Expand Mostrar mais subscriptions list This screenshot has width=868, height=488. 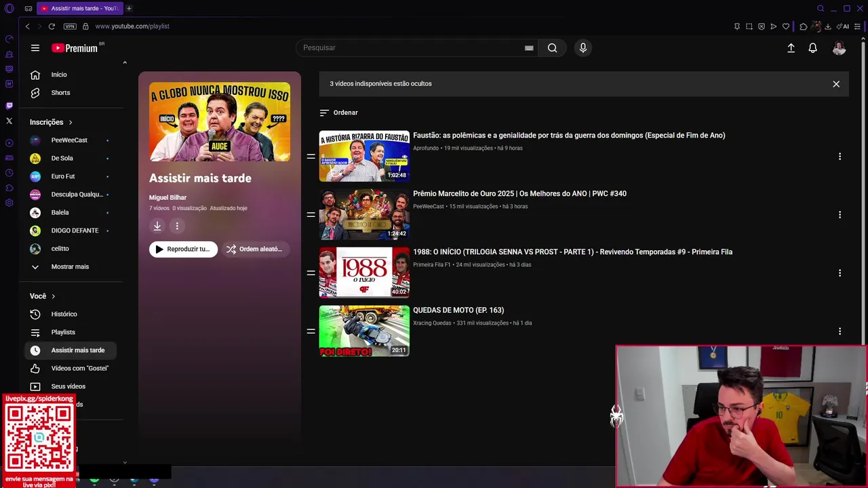coord(70,267)
